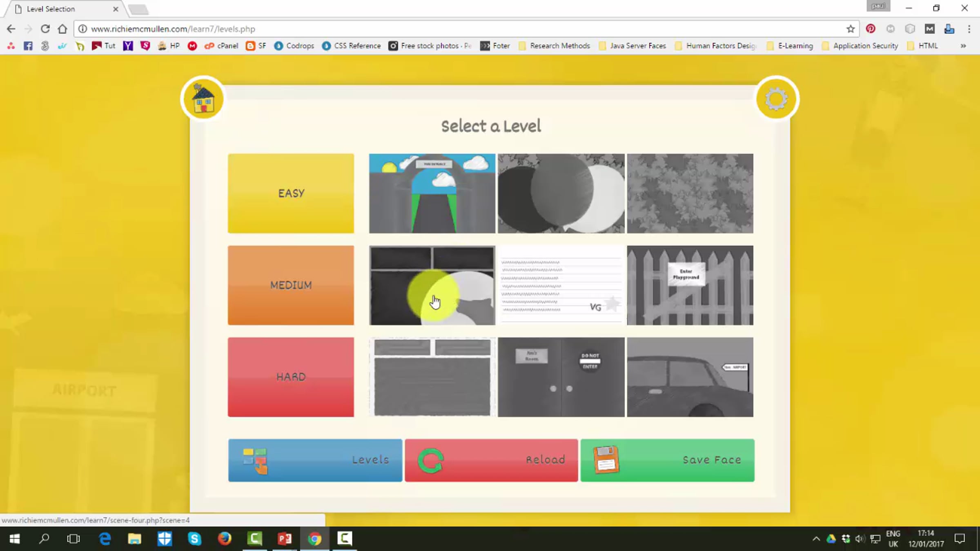Viewport: 980px width, 551px height.
Task: Expand hidden bookmarks chevron
Action: (x=963, y=46)
